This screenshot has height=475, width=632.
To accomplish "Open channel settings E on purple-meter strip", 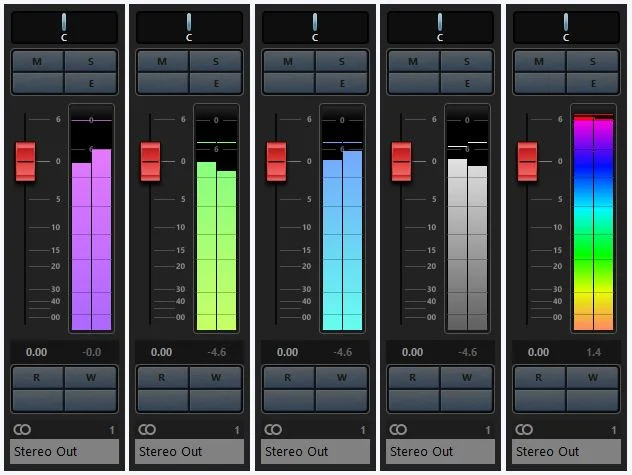I will click(x=91, y=83).
